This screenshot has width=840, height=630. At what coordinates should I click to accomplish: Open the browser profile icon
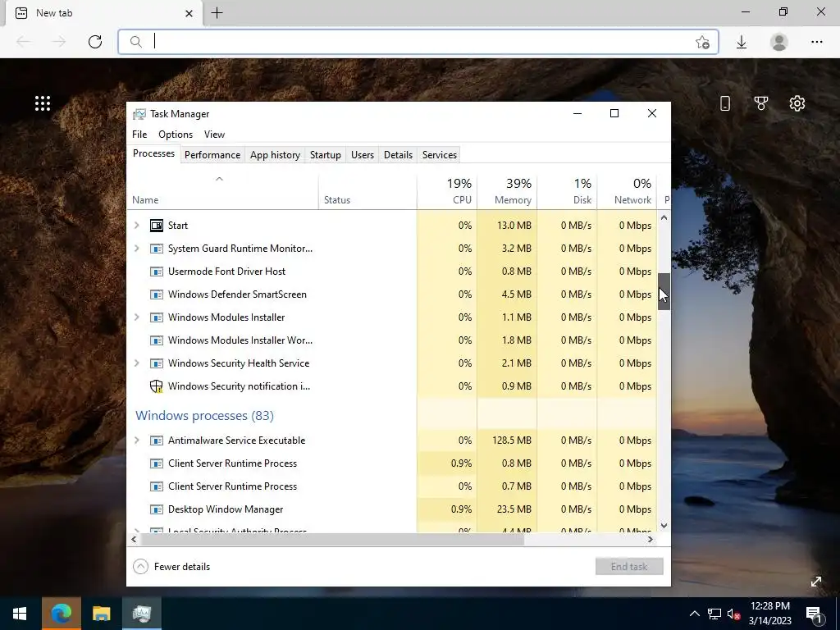[x=779, y=42]
